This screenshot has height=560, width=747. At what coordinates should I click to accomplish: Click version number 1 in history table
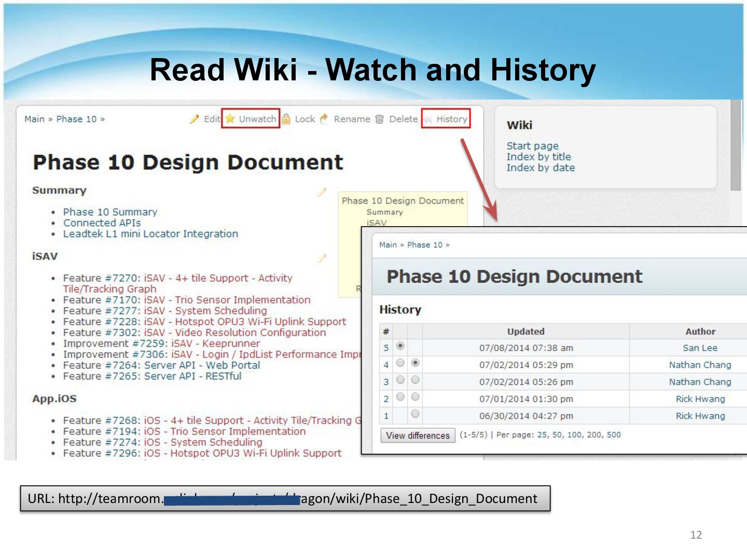coord(386,416)
